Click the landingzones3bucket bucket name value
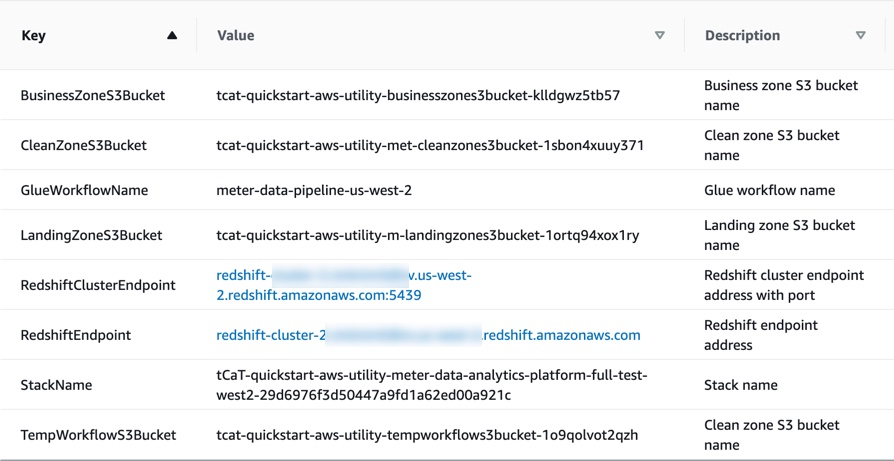This screenshot has height=461, width=894. [x=428, y=235]
